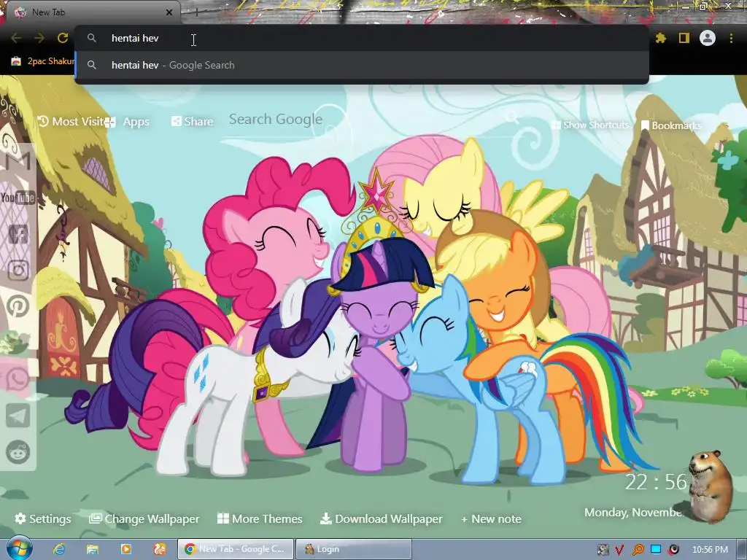This screenshot has height=560, width=747.
Task: Click the blue monitor tray icon
Action: click(656, 549)
